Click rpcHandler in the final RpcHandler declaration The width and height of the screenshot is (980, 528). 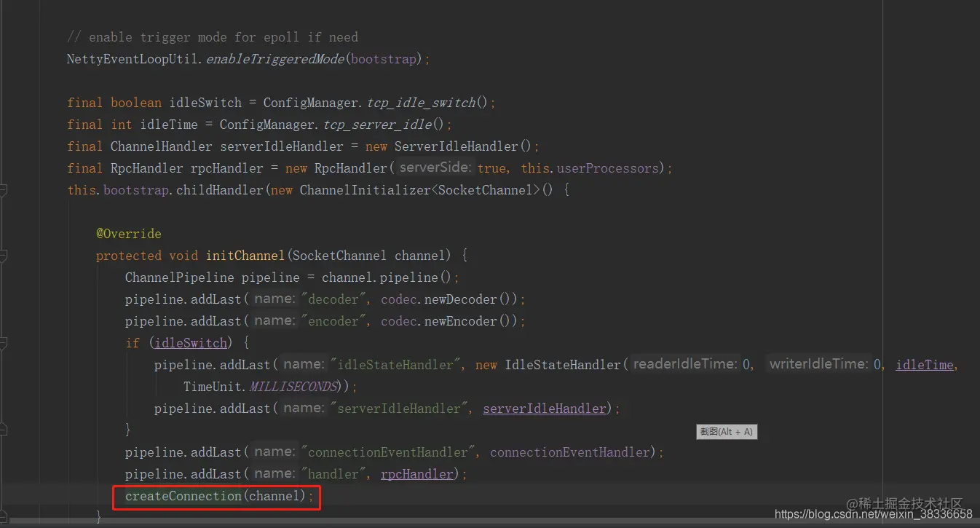227,168
